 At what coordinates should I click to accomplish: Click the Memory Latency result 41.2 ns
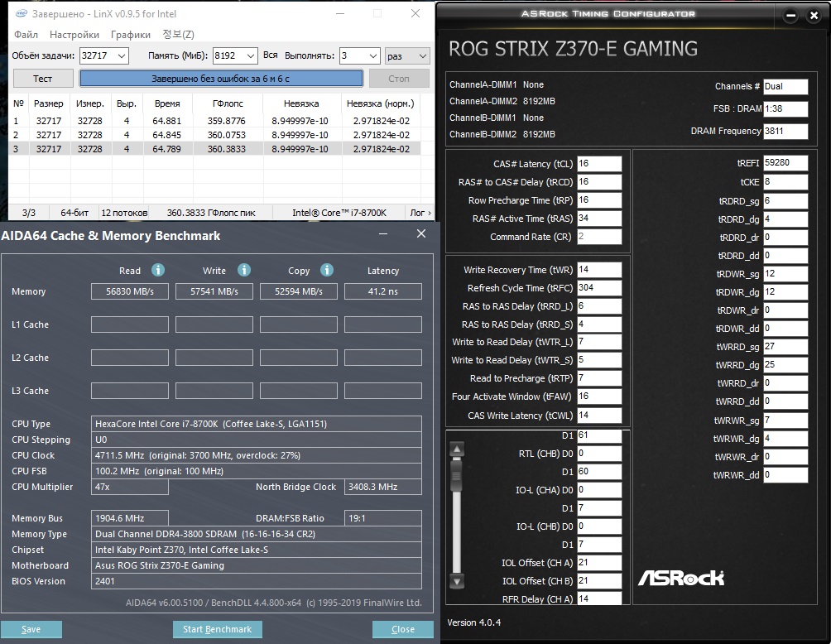382,291
